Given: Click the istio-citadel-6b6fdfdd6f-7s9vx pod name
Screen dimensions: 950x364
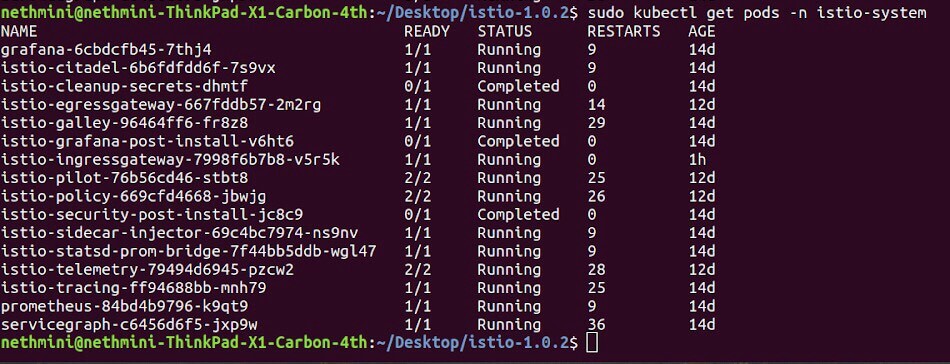Looking at the screenshot, I should click(x=138, y=67).
